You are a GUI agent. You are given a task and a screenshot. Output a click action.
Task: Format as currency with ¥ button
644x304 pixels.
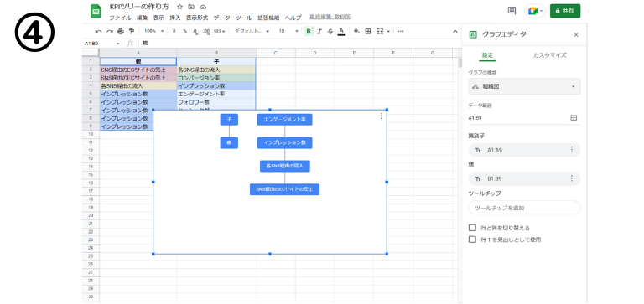point(174,31)
